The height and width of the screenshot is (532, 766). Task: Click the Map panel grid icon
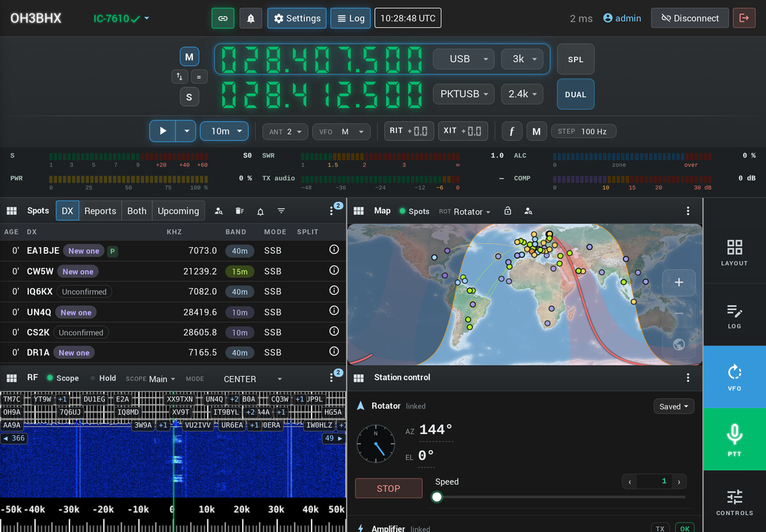point(359,211)
